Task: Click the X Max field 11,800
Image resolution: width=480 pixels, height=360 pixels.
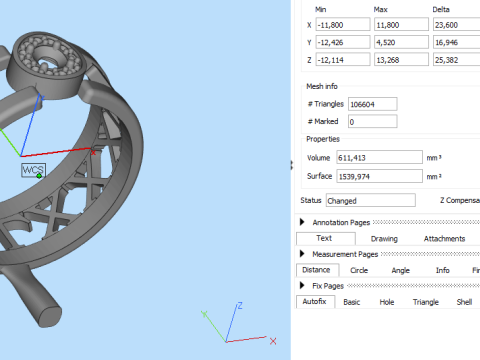Action: point(401,25)
